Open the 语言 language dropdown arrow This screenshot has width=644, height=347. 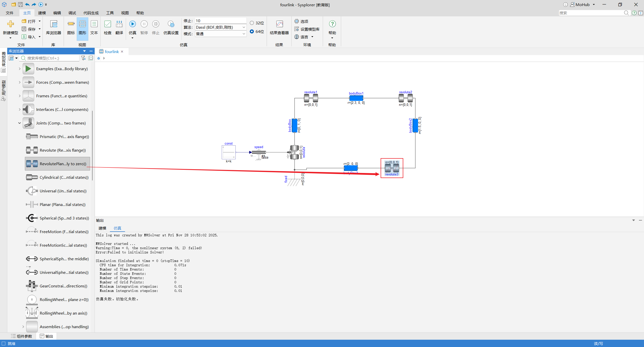pos(312,37)
